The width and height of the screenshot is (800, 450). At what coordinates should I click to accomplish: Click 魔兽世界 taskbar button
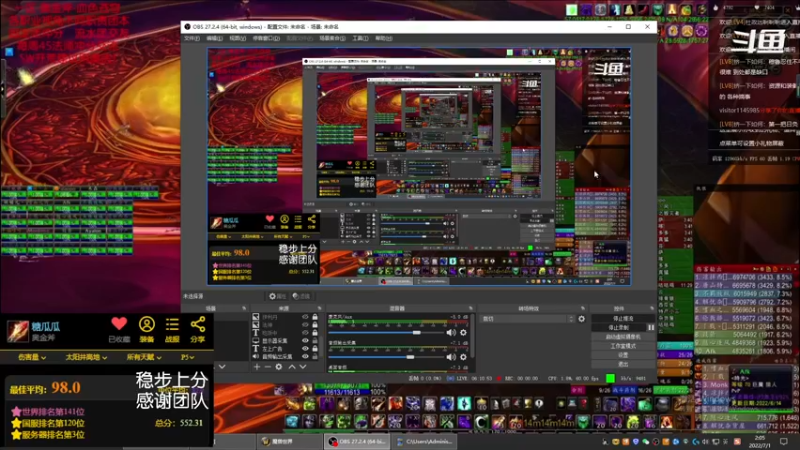[x=290, y=441]
